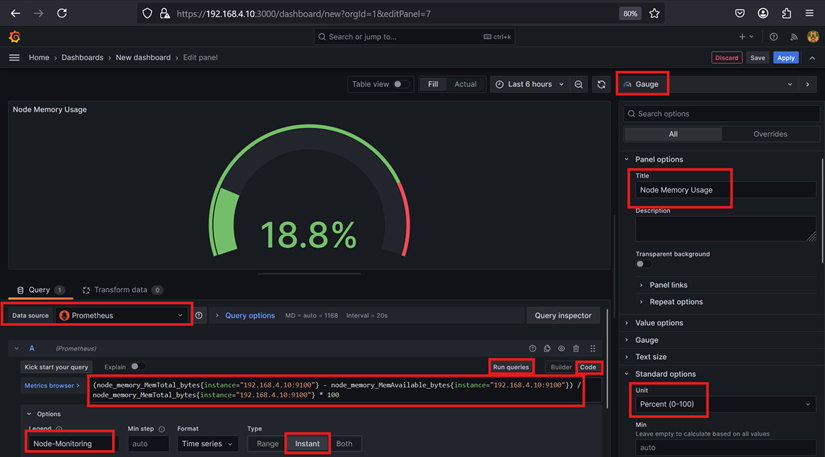Open the browser extensions icon

[786, 14]
